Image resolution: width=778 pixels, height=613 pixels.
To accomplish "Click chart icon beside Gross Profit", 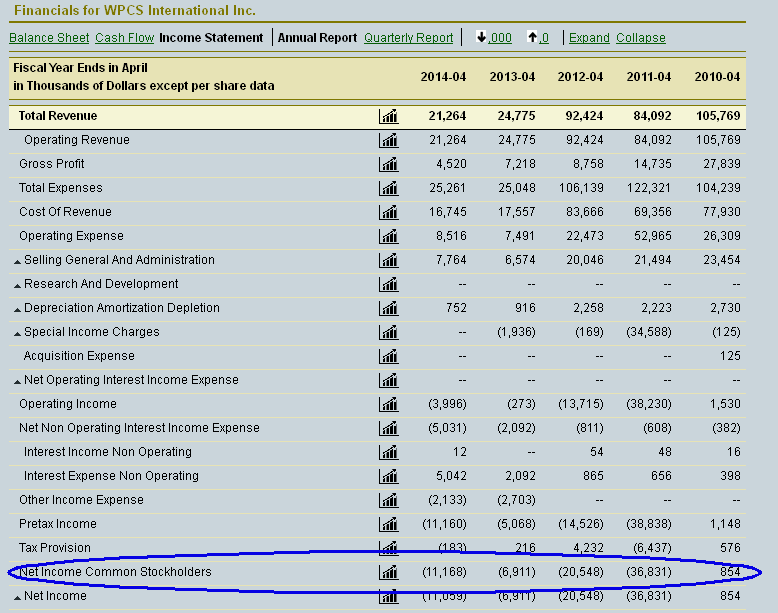I will coord(389,164).
